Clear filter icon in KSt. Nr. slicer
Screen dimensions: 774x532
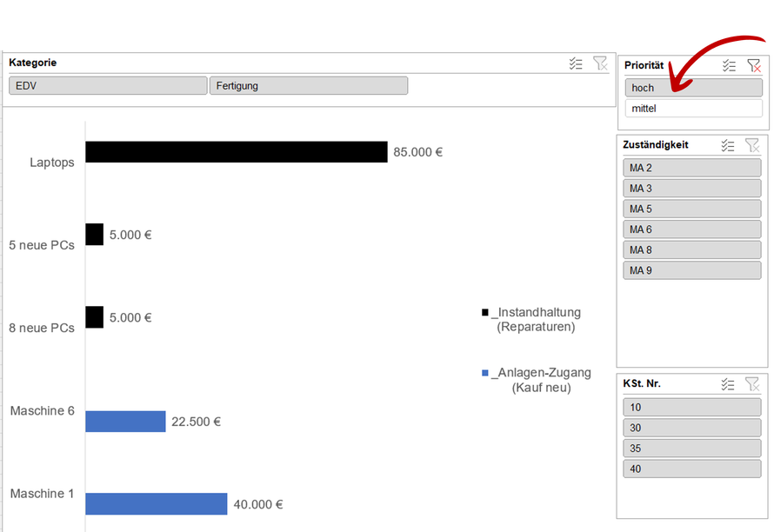pyautogui.click(x=752, y=384)
